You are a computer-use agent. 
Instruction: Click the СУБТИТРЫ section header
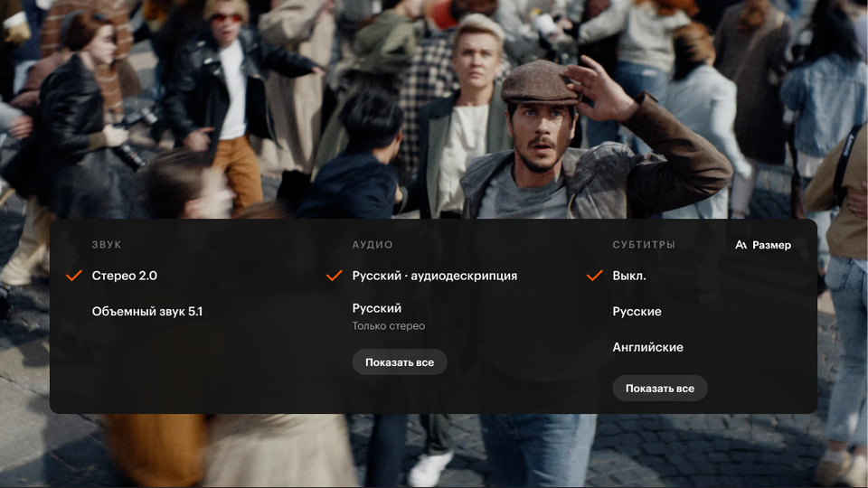click(644, 245)
